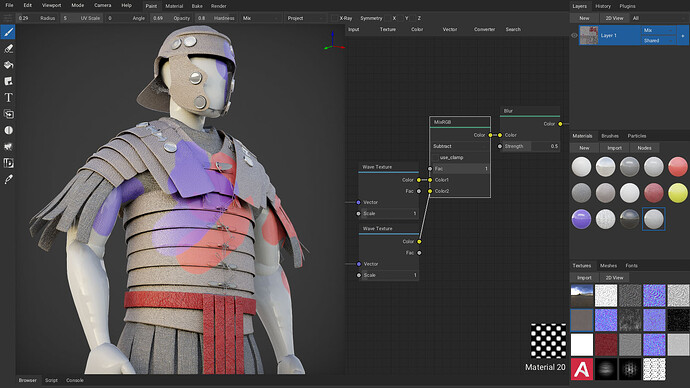Open the Camera menu
Viewport: 690px width, 388px height.
click(103, 5)
